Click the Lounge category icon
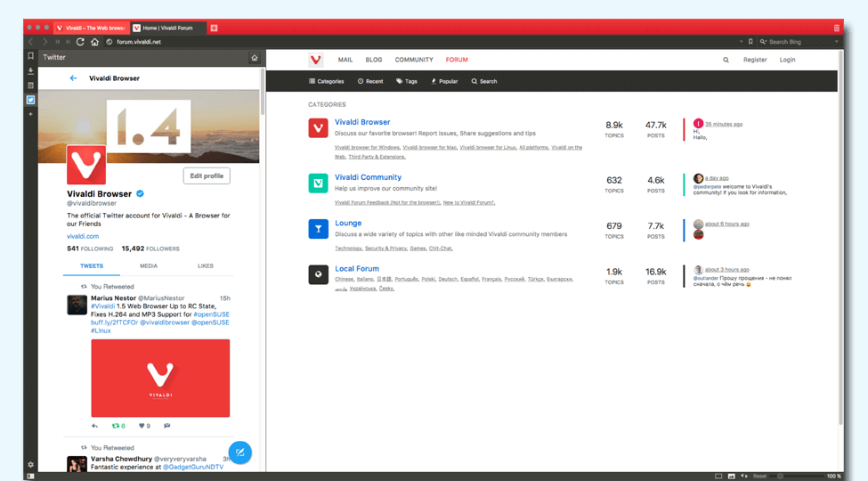 (319, 229)
